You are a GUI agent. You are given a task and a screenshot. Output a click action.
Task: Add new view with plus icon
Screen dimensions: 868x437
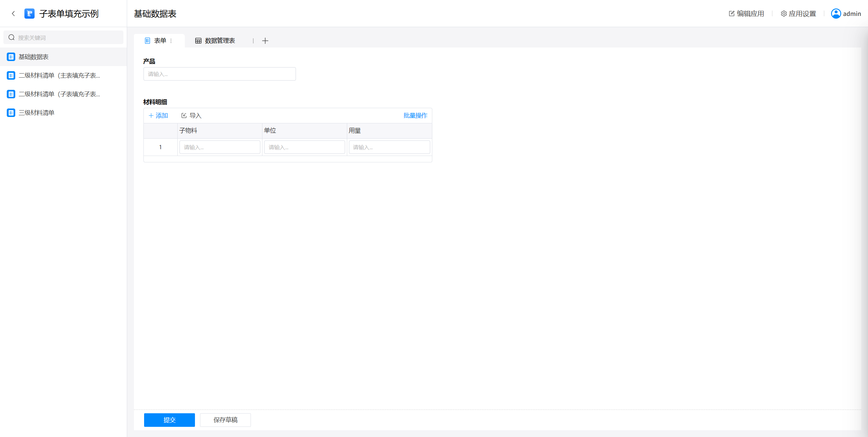coord(265,41)
